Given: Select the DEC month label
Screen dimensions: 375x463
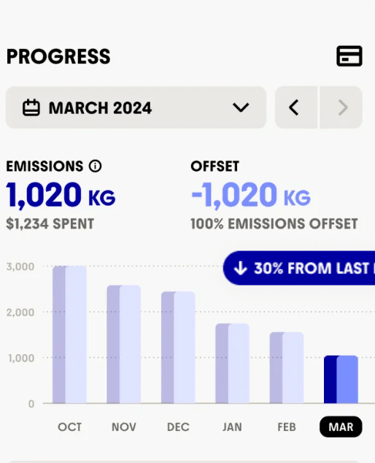Looking at the screenshot, I should 178,427.
